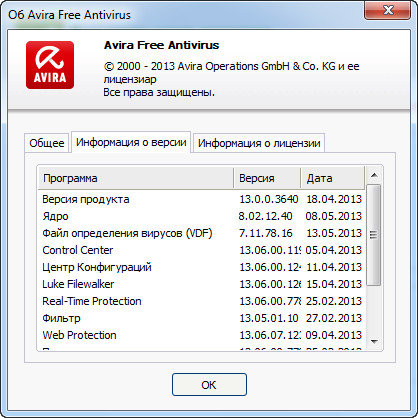
Task: Click version value 8.02.12.40
Action: (x=266, y=216)
